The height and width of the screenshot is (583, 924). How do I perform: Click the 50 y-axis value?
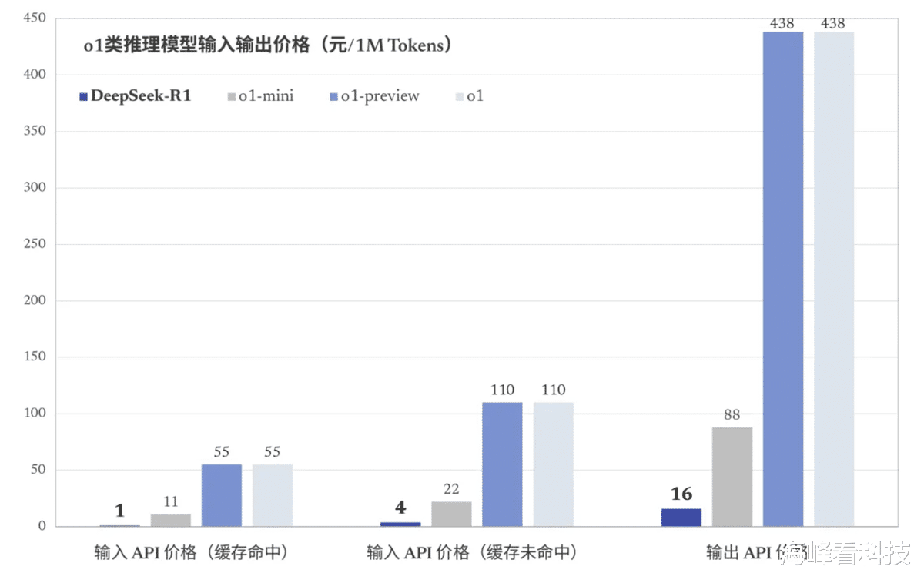(x=38, y=470)
